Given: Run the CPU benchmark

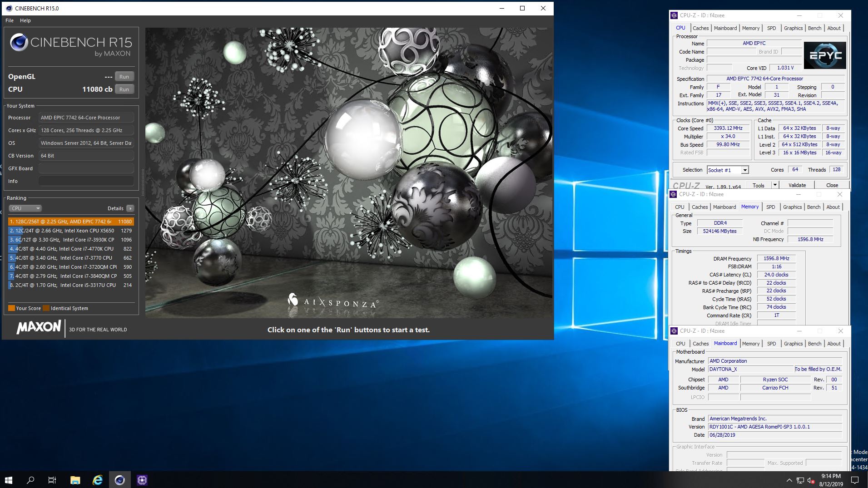Looking at the screenshot, I should click(x=124, y=89).
